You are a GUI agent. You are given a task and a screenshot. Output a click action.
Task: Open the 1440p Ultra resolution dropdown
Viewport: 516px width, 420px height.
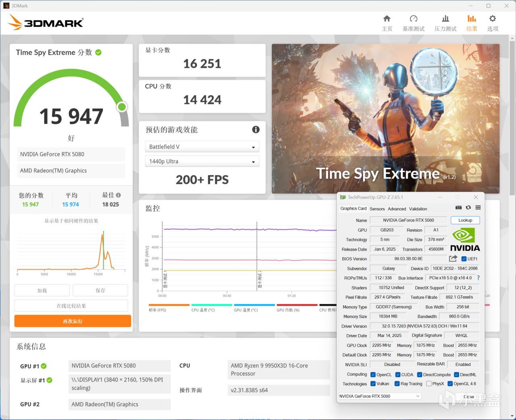coord(202,161)
